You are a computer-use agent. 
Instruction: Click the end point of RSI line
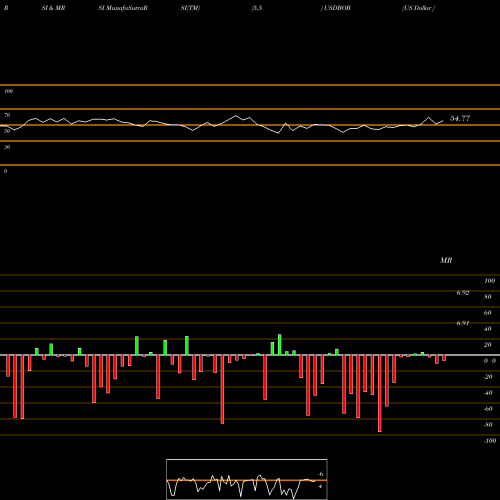pos(443,120)
